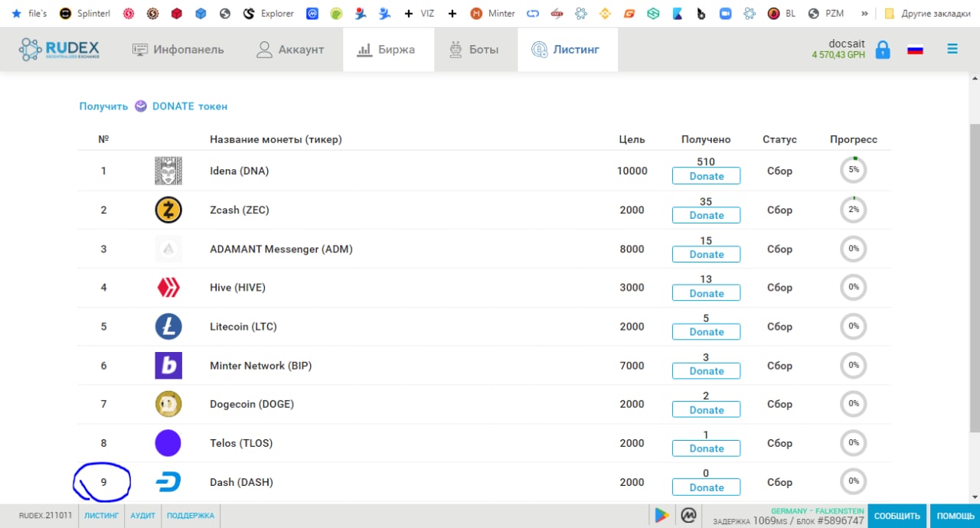Click the ЛИСТИНГ footer link
The width and height of the screenshot is (980, 528).
click(x=102, y=516)
